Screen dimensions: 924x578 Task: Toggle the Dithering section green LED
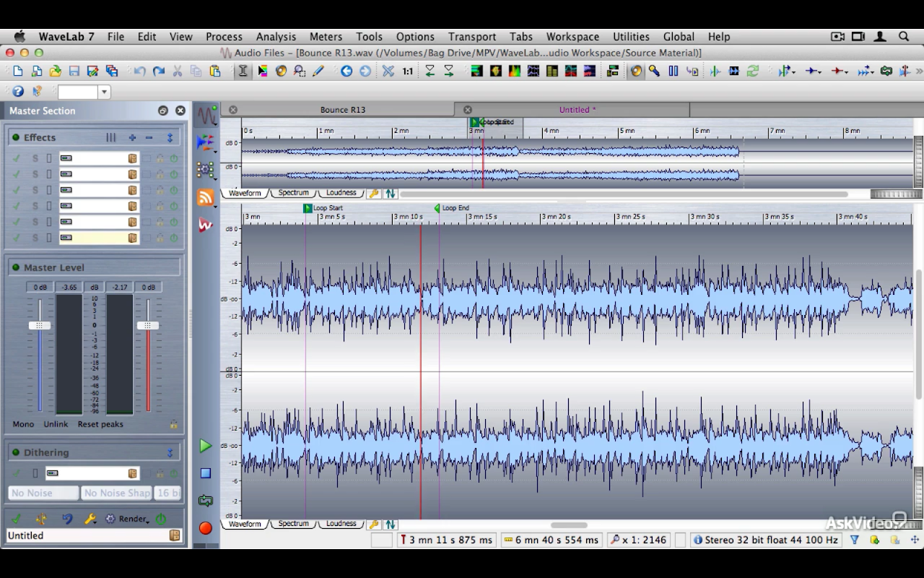tap(15, 452)
